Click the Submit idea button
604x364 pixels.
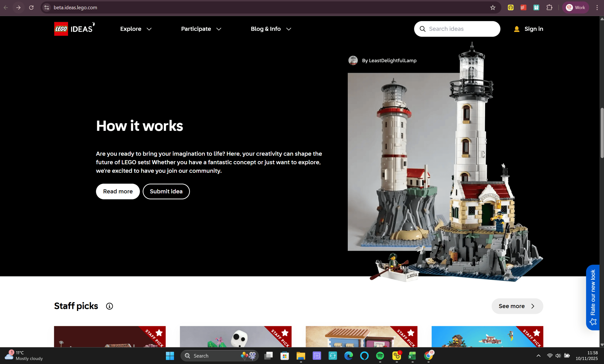pyautogui.click(x=166, y=191)
